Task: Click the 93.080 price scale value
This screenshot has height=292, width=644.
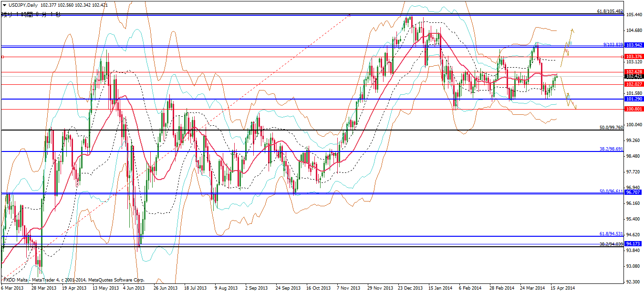Action: pos(634,266)
